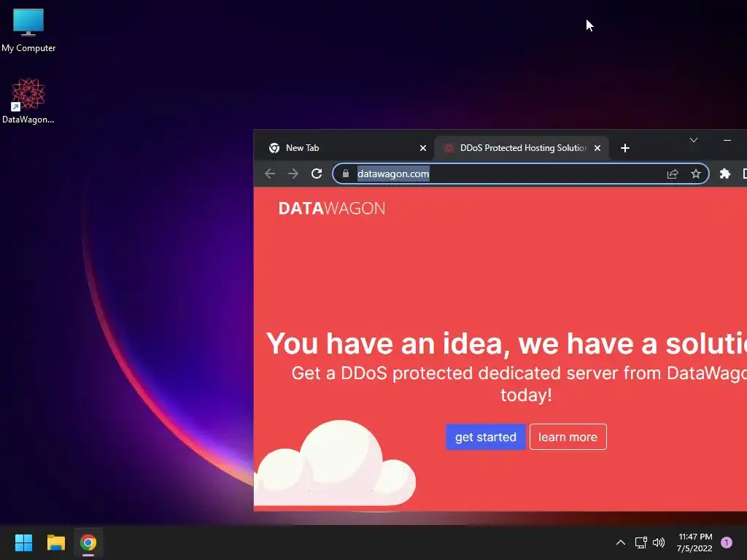Click the headline 'You have an idea'
Screen dimensions: 747x560
point(387,343)
